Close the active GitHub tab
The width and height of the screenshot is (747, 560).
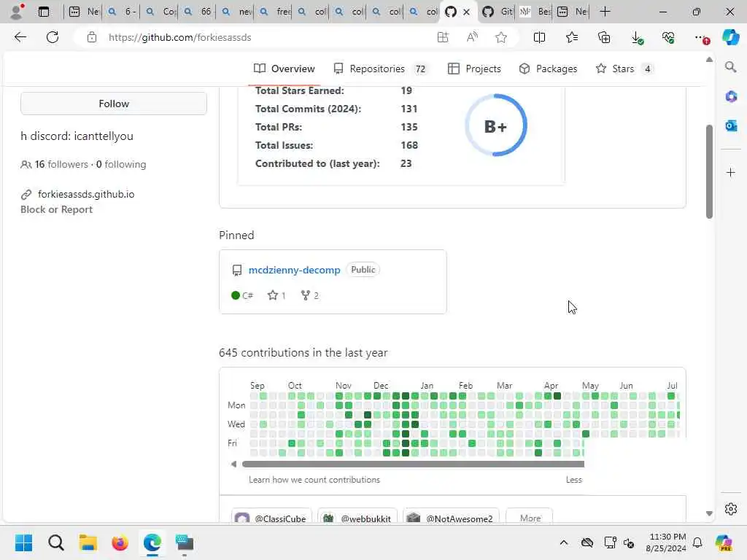point(466,12)
